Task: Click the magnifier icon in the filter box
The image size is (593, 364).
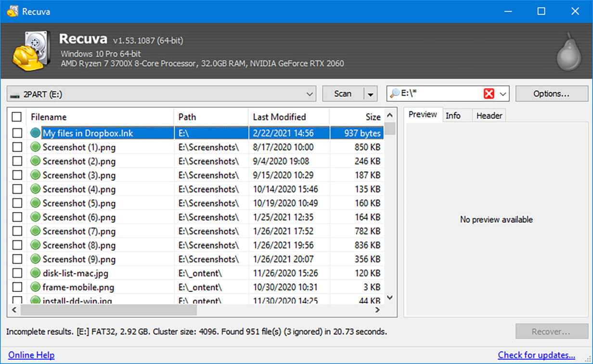Action: point(394,94)
